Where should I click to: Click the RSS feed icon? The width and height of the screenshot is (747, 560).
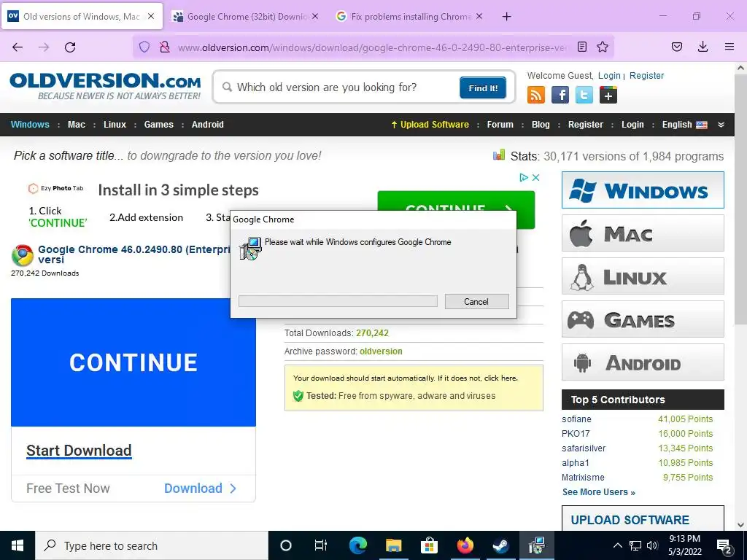[x=536, y=95]
